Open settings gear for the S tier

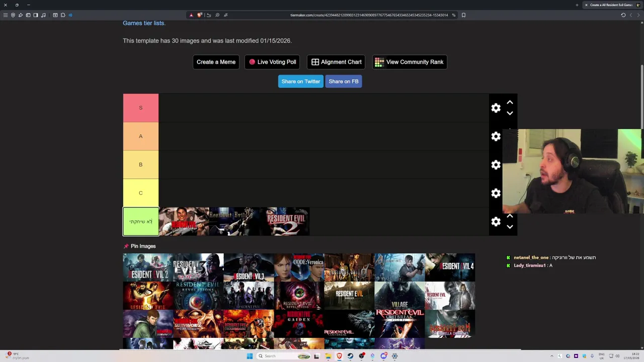click(496, 108)
